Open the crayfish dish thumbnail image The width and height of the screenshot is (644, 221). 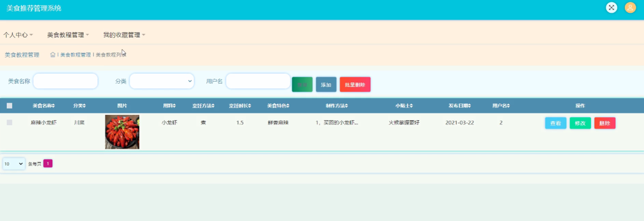[x=122, y=132]
